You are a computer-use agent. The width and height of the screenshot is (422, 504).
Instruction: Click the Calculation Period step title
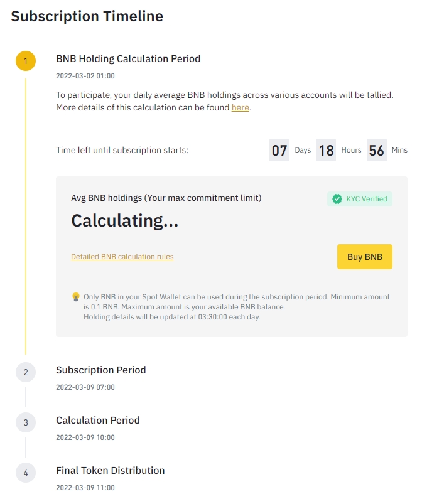pos(98,421)
